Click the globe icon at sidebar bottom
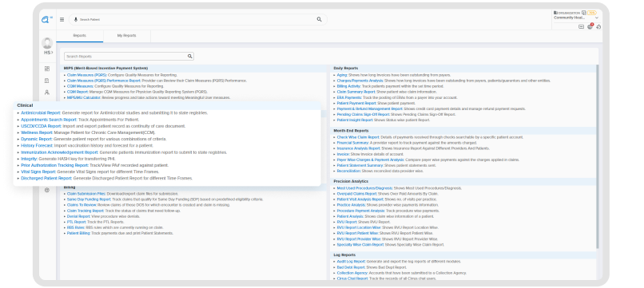Screen dimensions: 644x288 47,190
